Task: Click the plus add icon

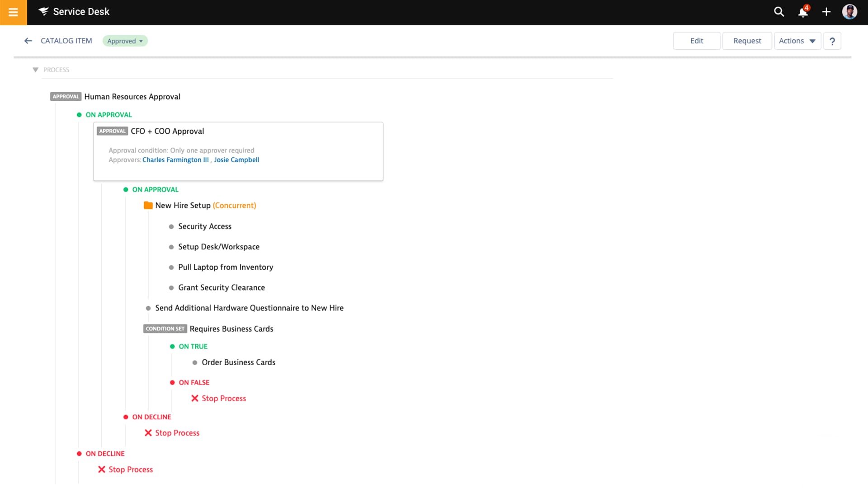Action: click(x=826, y=12)
